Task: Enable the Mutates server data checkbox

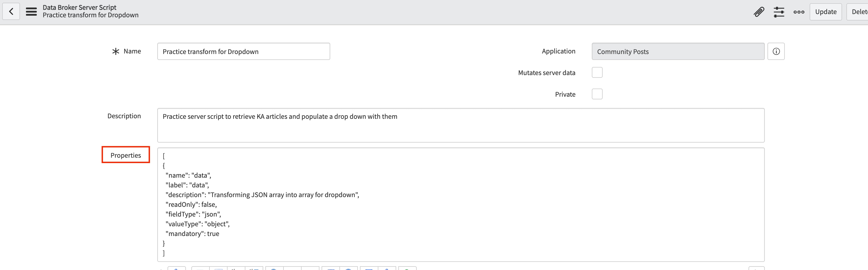Action: click(x=597, y=73)
